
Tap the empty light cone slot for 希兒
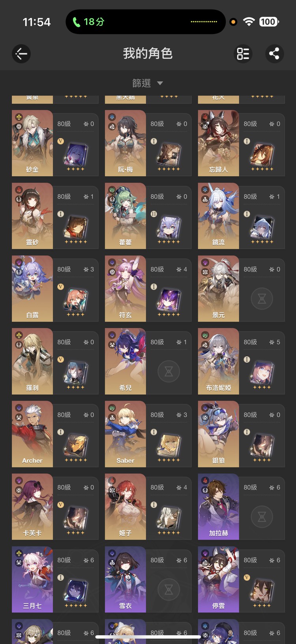pos(169,371)
